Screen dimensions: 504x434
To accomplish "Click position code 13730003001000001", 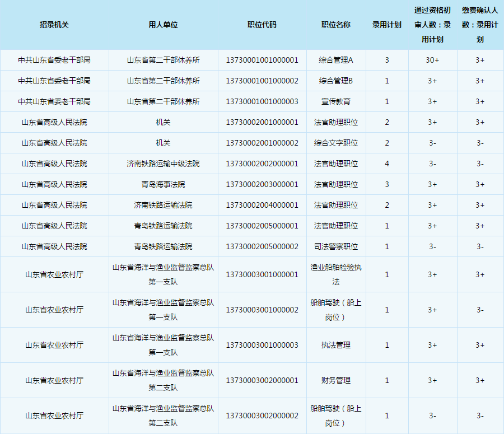I will pyautogui.click(x=262, y=274).
